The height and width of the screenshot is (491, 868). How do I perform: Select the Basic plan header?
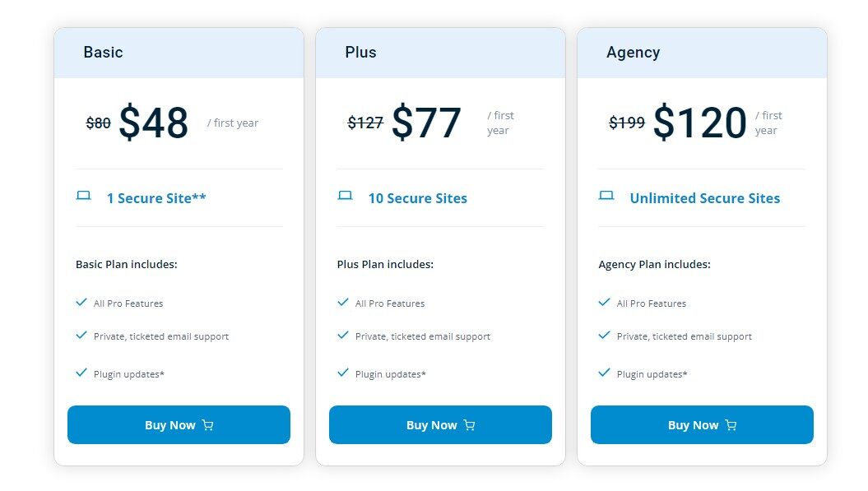103,53
